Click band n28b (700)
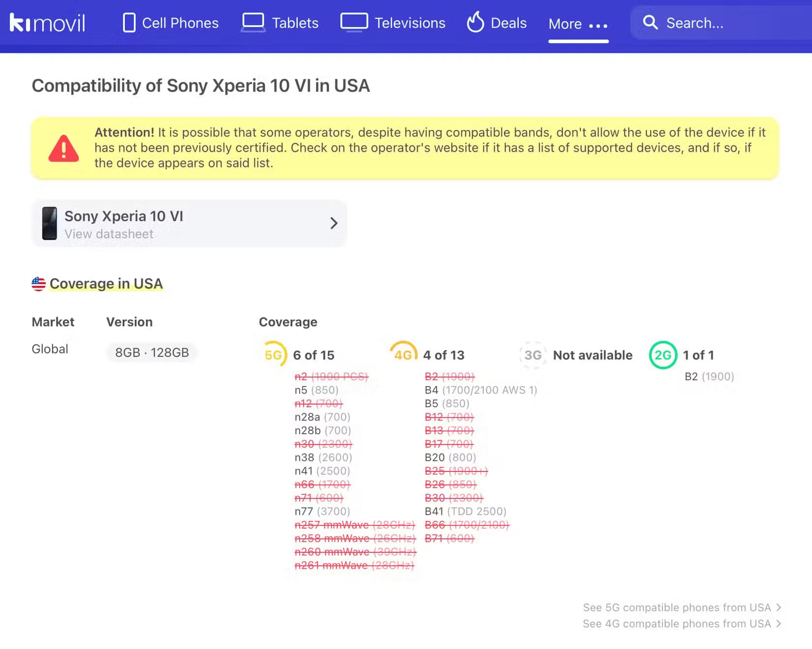This screenshot has width=812, height=649. coord(323,430)
